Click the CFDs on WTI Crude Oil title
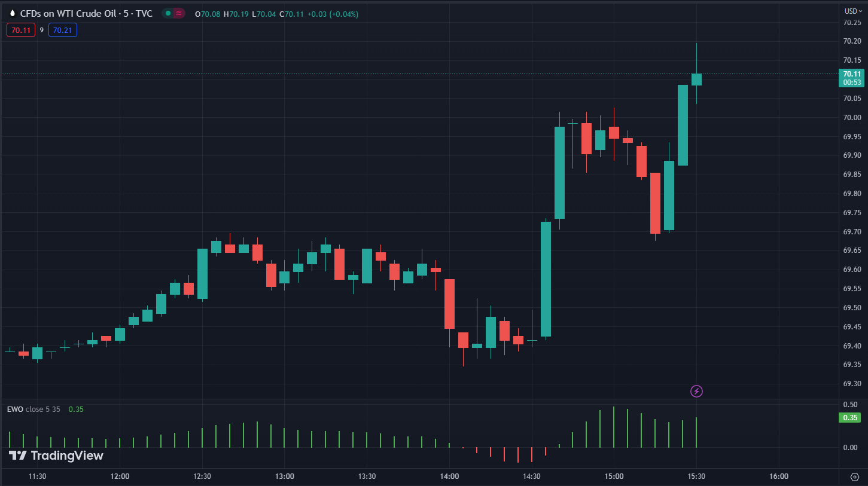 (86, 13)
